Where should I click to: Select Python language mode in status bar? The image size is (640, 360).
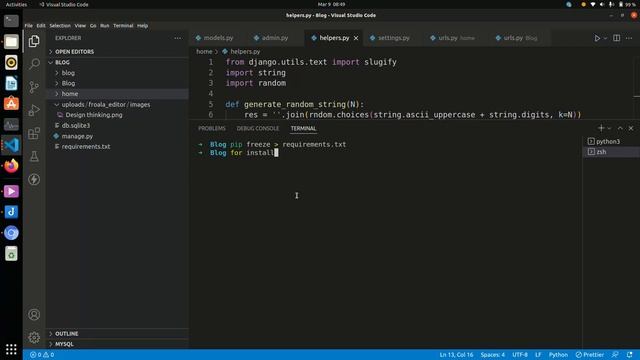pyautogui.click(x=558, y=355)
